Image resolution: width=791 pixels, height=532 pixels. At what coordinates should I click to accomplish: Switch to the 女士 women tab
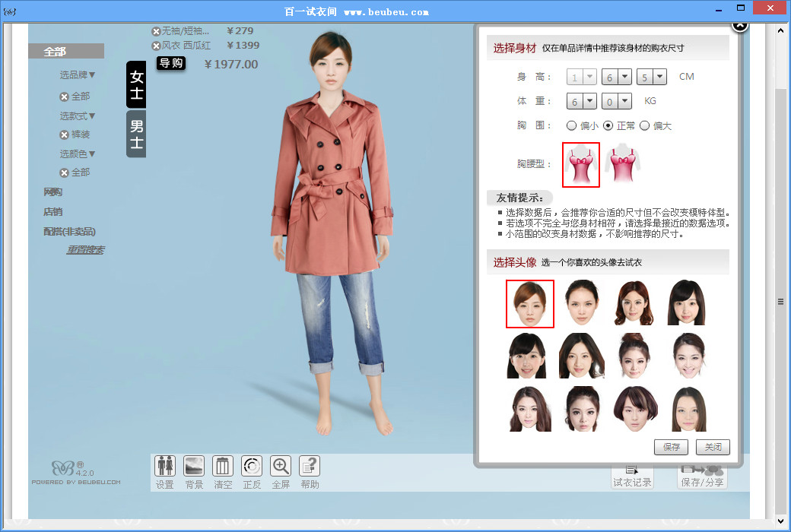[136, 84]
